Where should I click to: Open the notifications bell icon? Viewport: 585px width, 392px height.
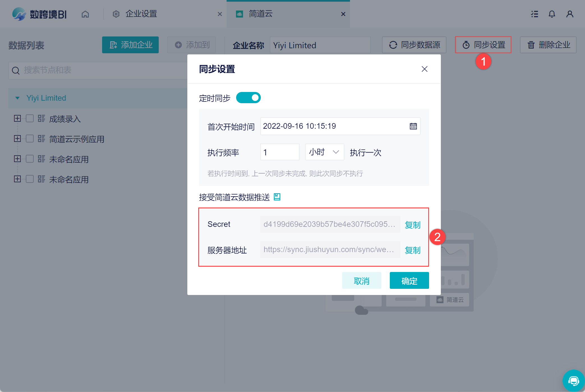[x=552, y=14]
